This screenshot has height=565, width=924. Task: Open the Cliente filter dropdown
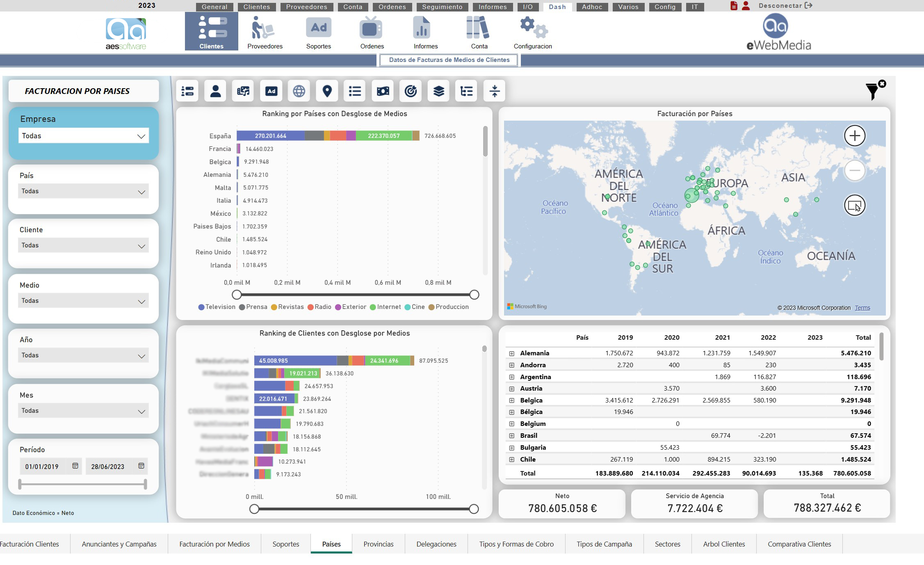click(83, 245)
